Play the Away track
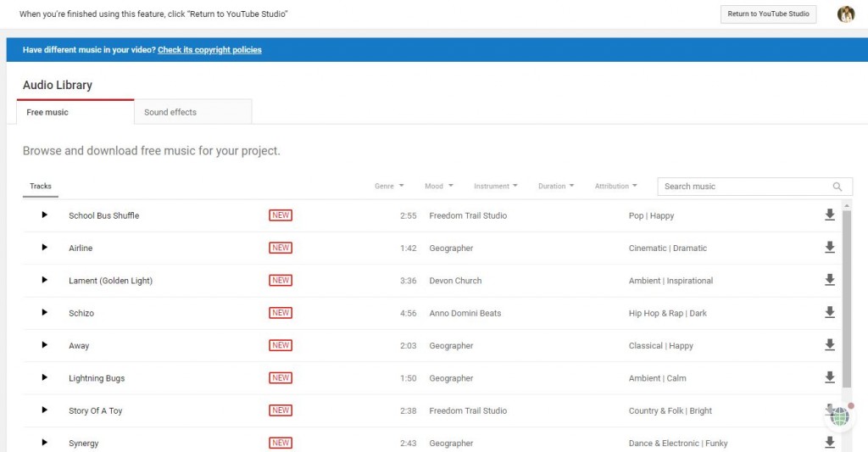 (x=45, y=345)
